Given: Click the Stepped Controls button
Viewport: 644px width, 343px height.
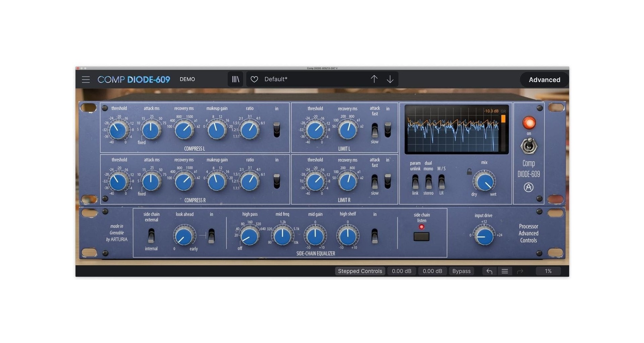Looking at the screenshot, I should pyautogui.click(x=360, y=271).
